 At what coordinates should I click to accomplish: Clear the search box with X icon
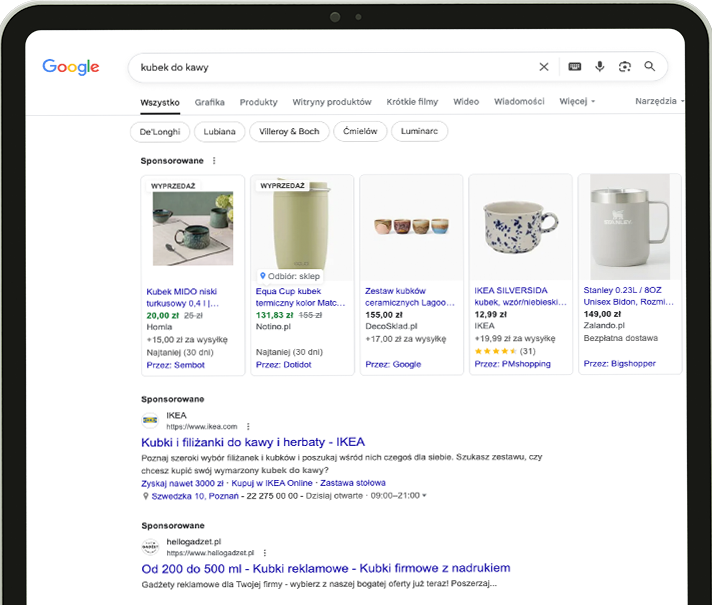(x=544, y=67)
